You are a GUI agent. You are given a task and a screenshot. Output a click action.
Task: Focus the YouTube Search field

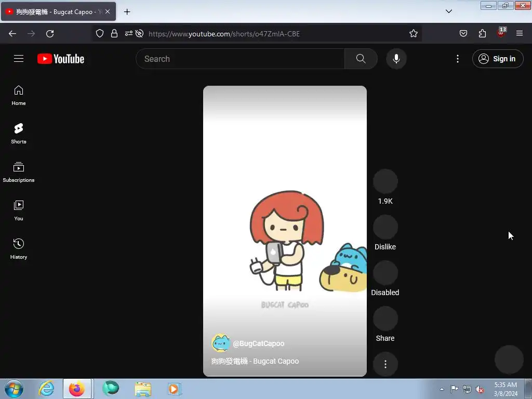point(240,59)
